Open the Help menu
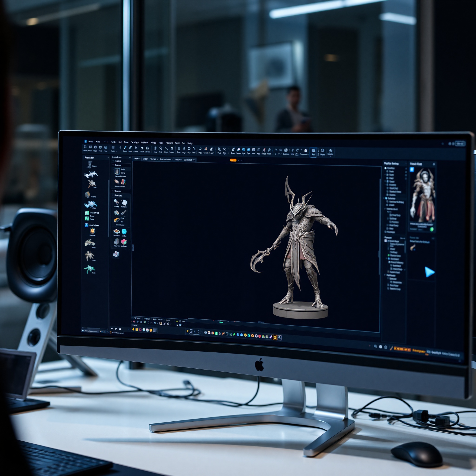 pos(190,143)
